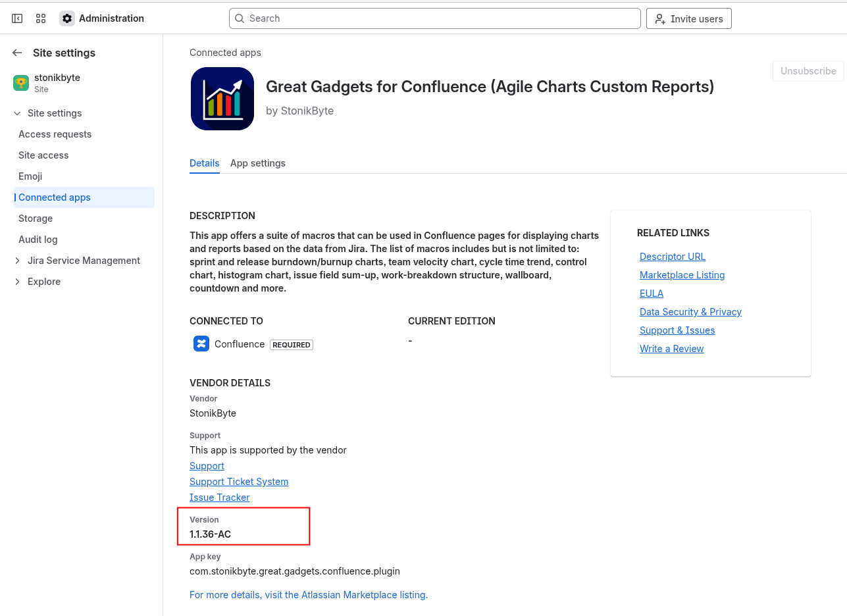
Task: Open the Marketplace Listing link
Action: (x=682, y=275)
